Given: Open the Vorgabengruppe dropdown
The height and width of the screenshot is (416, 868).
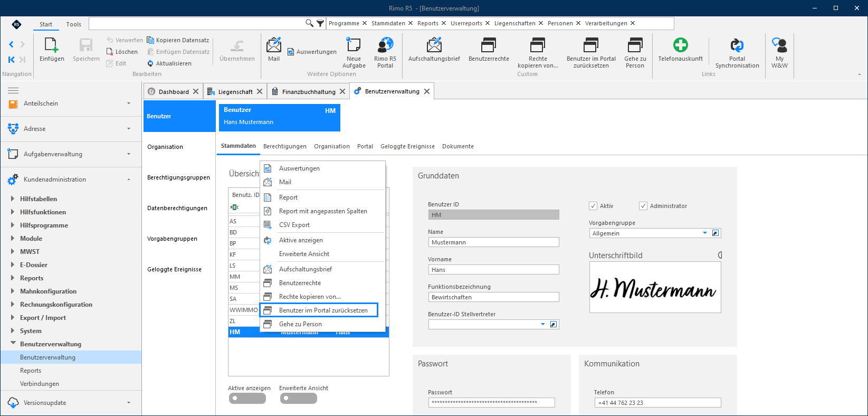Looking at the screenshot, I should (x=705, y=233).
